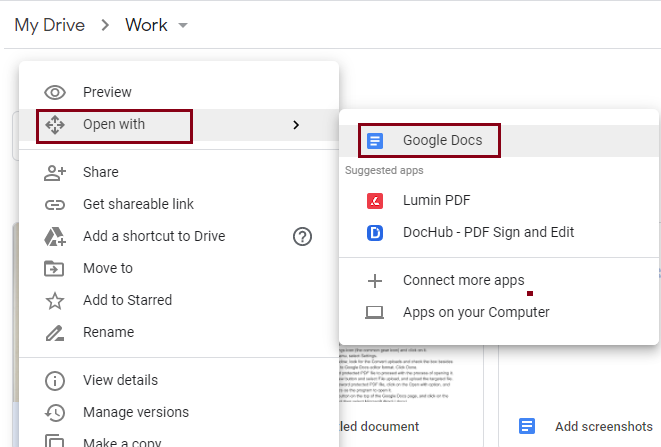Click the Preview eye icon

tap(55, 92)
